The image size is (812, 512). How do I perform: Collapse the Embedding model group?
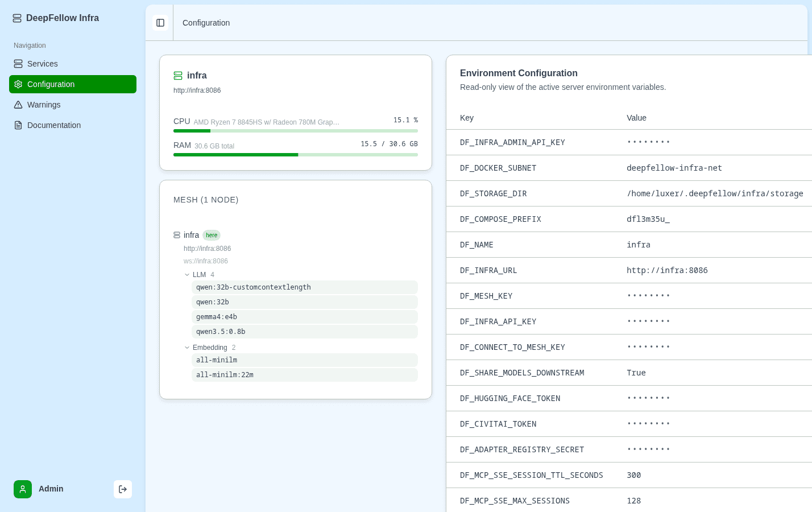187,348
